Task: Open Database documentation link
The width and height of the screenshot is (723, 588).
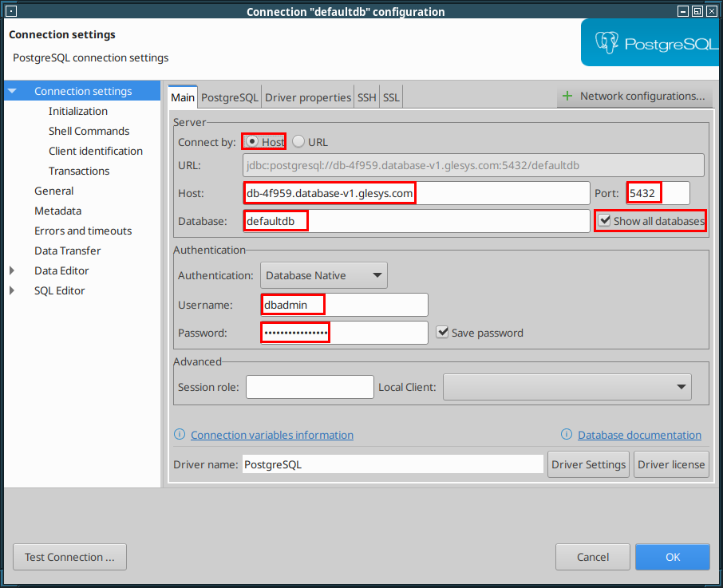Action: (x=639, y=435)
